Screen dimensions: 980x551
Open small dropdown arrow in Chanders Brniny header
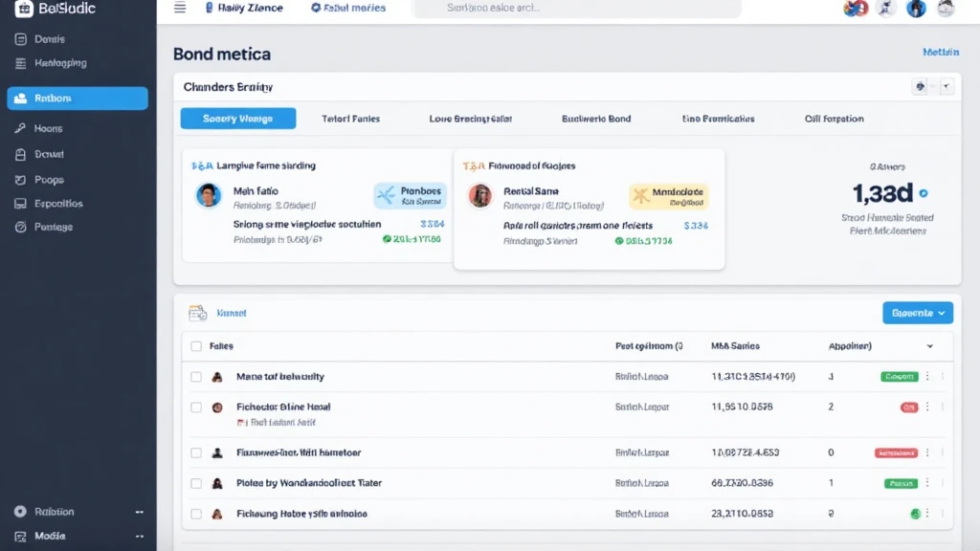[x=947, y=87]
